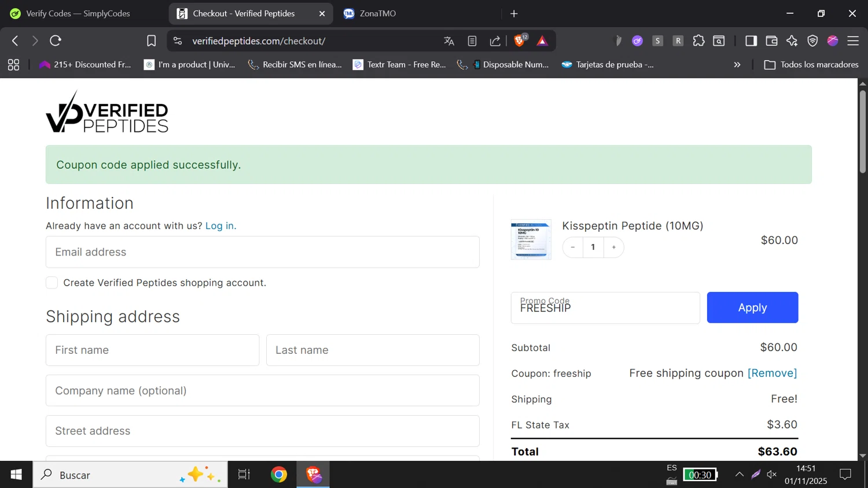This screenshot has width=868, height=488.
Task: Toggle the browser sidebar panel
Action: tap(751, 40)
